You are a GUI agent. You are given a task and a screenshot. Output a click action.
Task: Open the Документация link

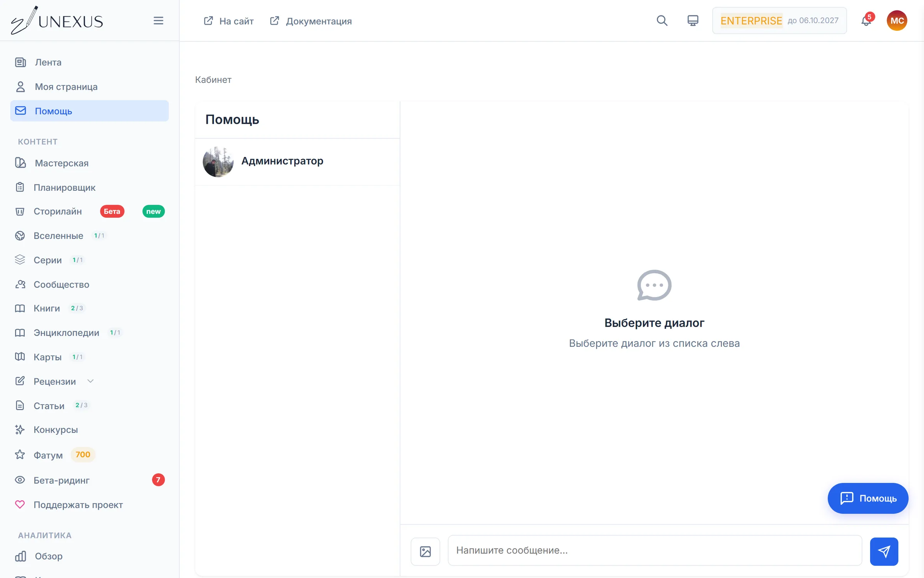point(311,21)
